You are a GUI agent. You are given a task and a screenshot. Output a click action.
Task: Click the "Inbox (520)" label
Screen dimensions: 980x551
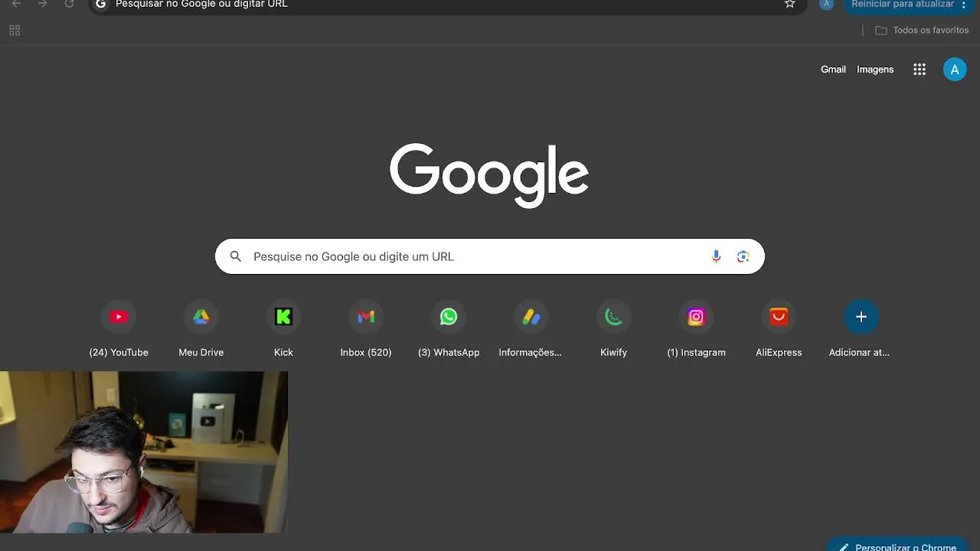tap(366, 353)
